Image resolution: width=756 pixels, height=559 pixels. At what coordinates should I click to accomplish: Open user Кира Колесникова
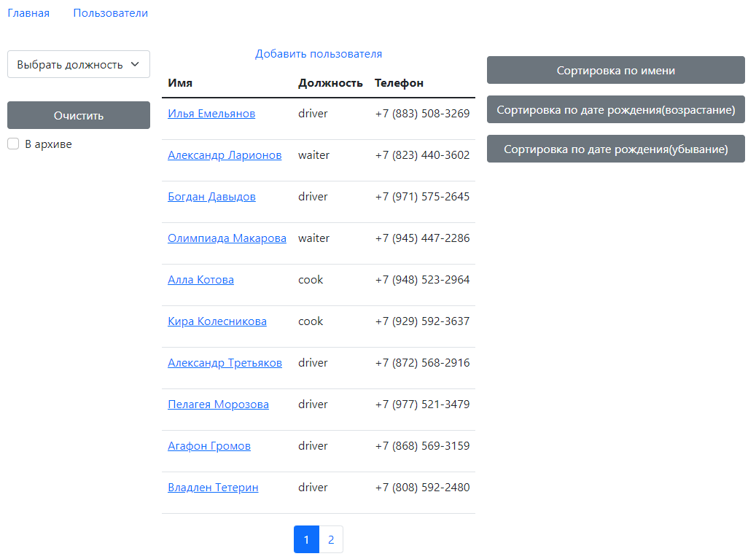tap(217, 321)
